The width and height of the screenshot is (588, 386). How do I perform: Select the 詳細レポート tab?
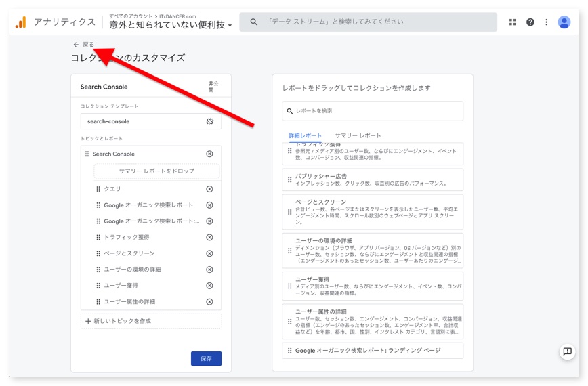tap(305, 135)
